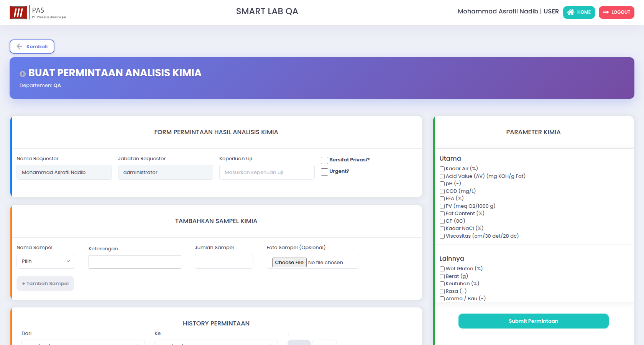
Task: Tick the pH (-) parameter checkbox
Action: point(442,184)
